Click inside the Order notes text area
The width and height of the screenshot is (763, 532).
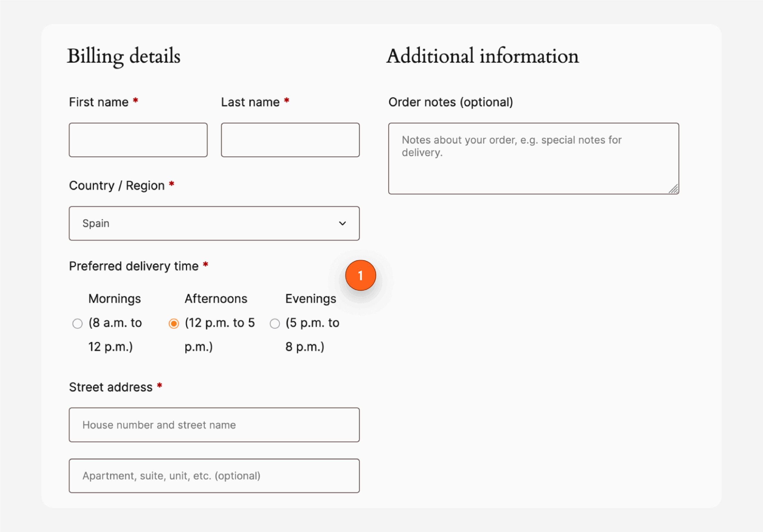coord(533,158)
